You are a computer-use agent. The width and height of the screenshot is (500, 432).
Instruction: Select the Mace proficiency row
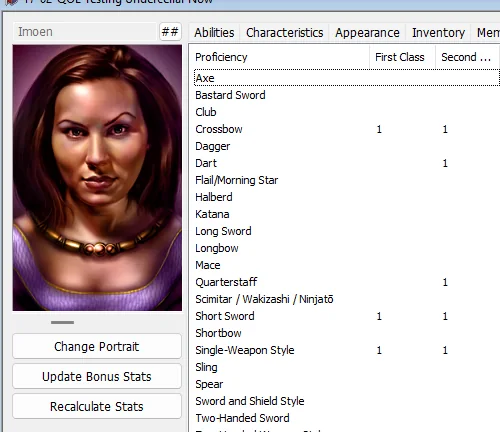347,265
